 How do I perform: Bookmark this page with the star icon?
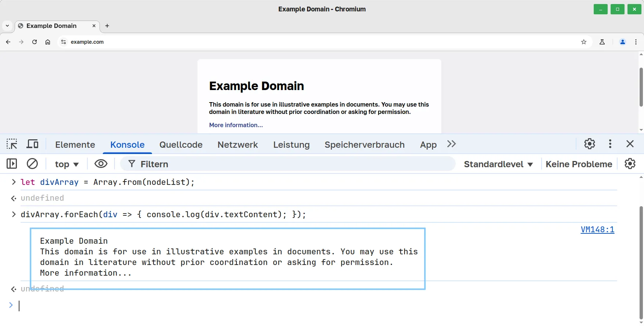(x=584, y=42)
